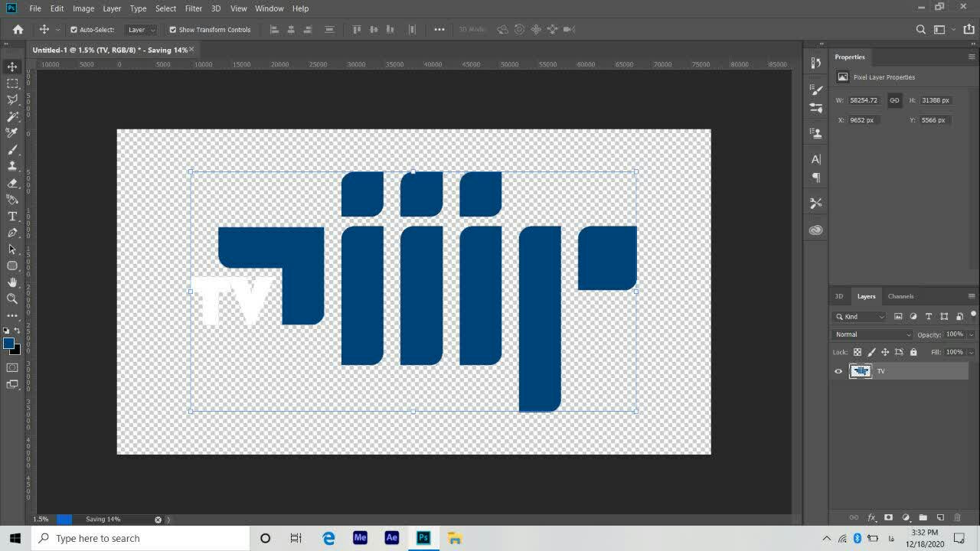Expand the layer Opacity dropdown arrow
The height and width of the screenshot is (551, 980).
pyautogui.click(x=971, y=334)
